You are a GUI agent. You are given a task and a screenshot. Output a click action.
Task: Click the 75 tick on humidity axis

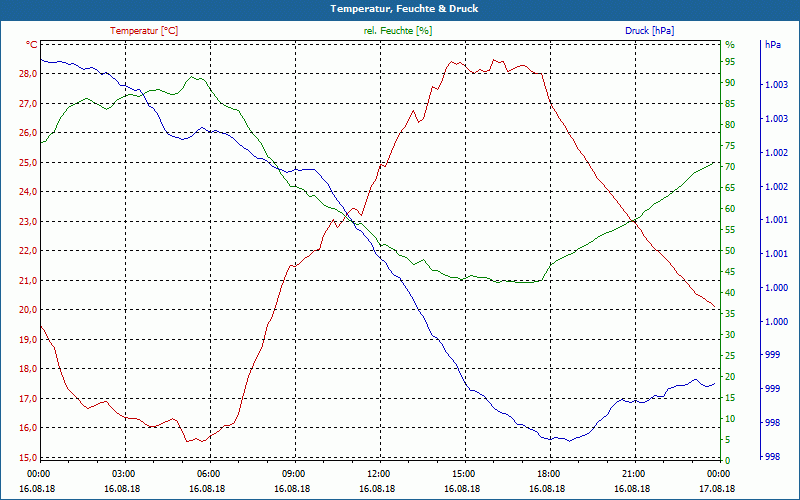tap(730, 146)
